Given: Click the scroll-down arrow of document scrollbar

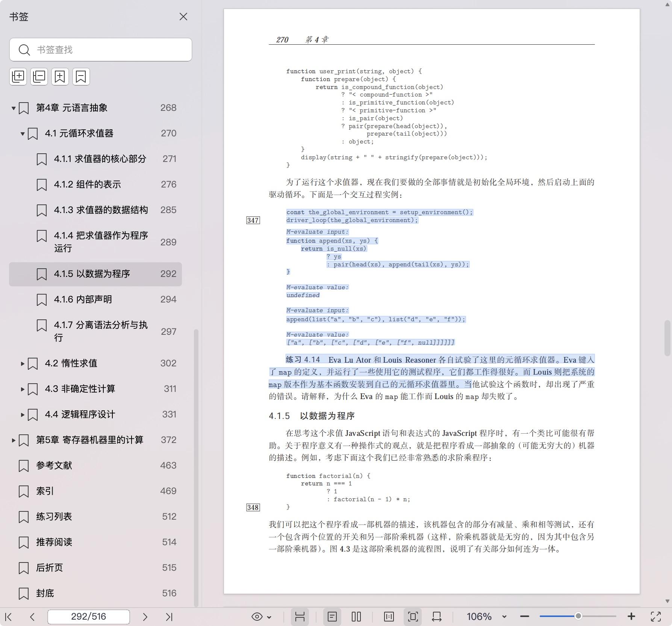Looking at the screenshot, I should tap(667, 601).
